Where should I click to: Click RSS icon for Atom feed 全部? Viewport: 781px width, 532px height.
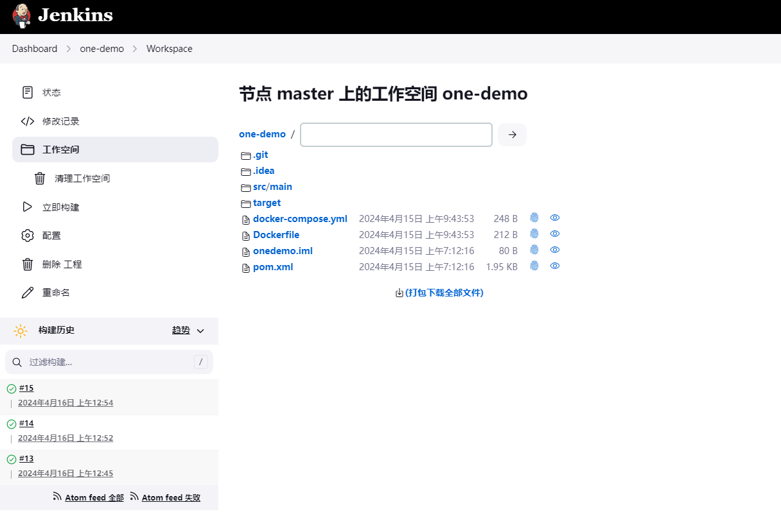[57, 497]
